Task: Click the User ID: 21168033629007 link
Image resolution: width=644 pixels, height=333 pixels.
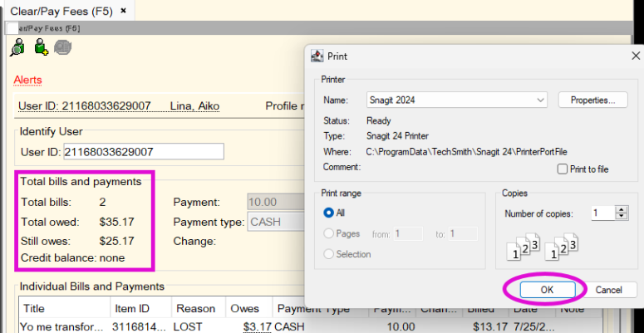Action: click(x=85, y=106)
